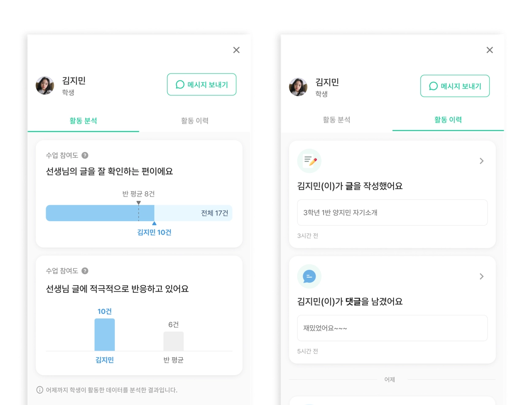Select 활동 이력 tab in right panel
Image resolution: width=532 pixels, height=405 pixels.
pos(448,120)
